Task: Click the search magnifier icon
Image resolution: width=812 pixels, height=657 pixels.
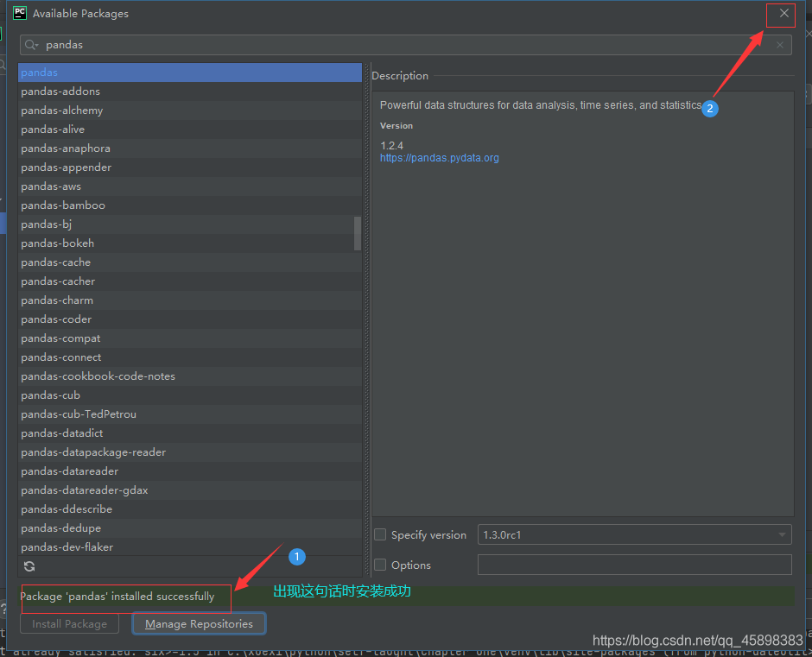Action: click(31, 45)
